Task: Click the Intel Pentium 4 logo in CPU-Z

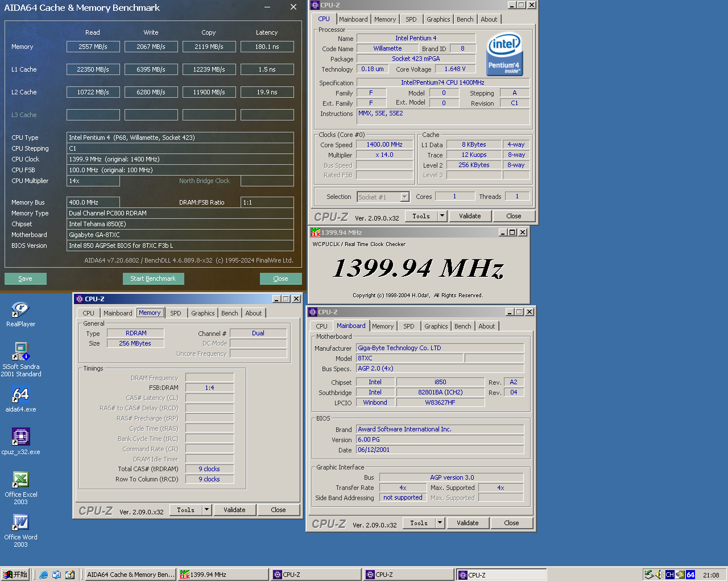Action: click(504, 54)
